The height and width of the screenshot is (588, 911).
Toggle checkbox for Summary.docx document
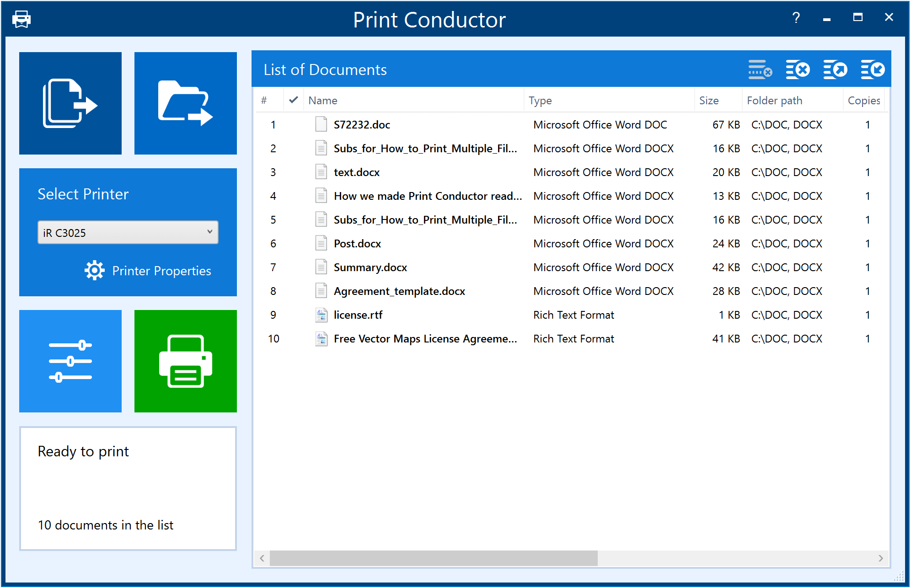coord(294,267)
